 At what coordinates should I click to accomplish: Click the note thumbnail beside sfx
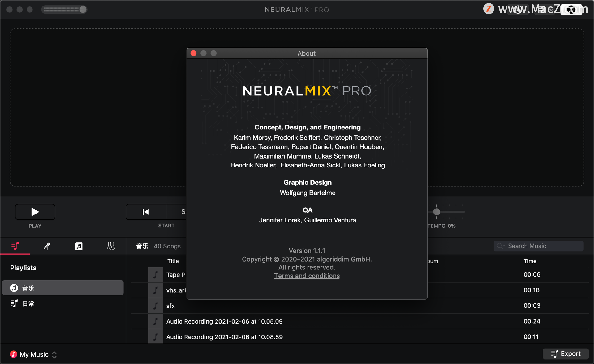[156, 306]
